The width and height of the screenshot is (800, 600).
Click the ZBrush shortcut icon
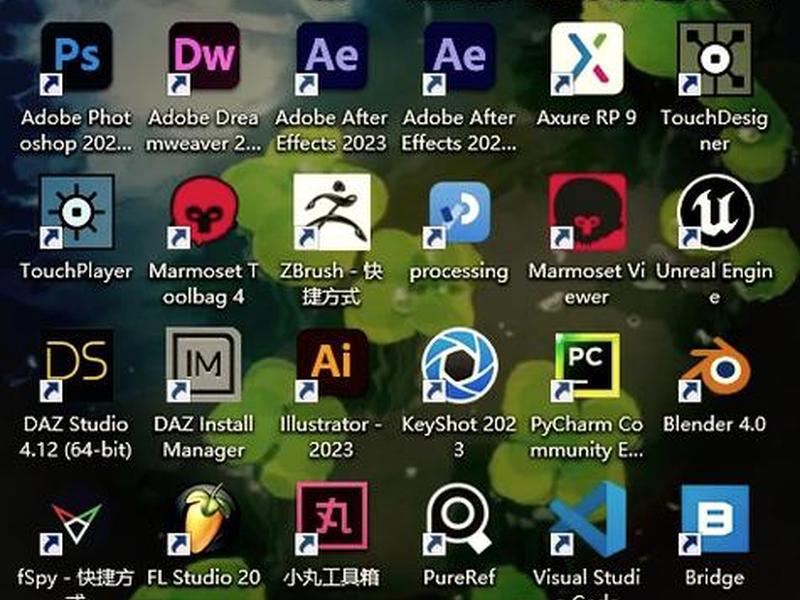332,211
